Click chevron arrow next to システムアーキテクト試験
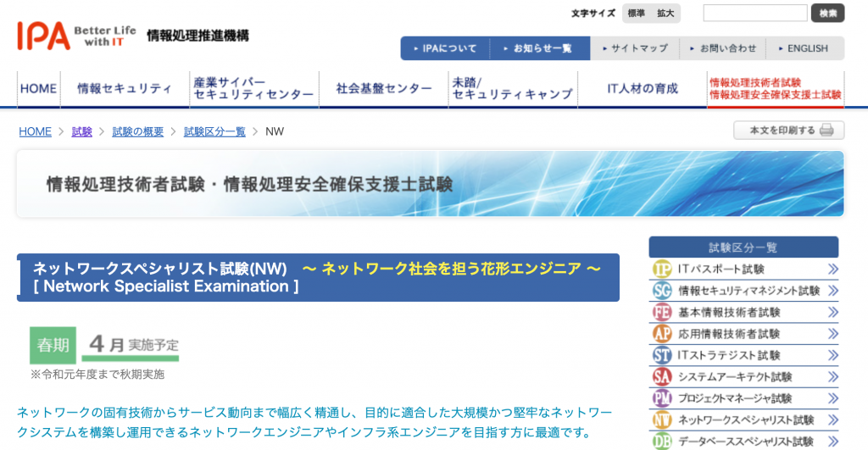868x450 pixels. pyautogui.click(x=833, y=377)
